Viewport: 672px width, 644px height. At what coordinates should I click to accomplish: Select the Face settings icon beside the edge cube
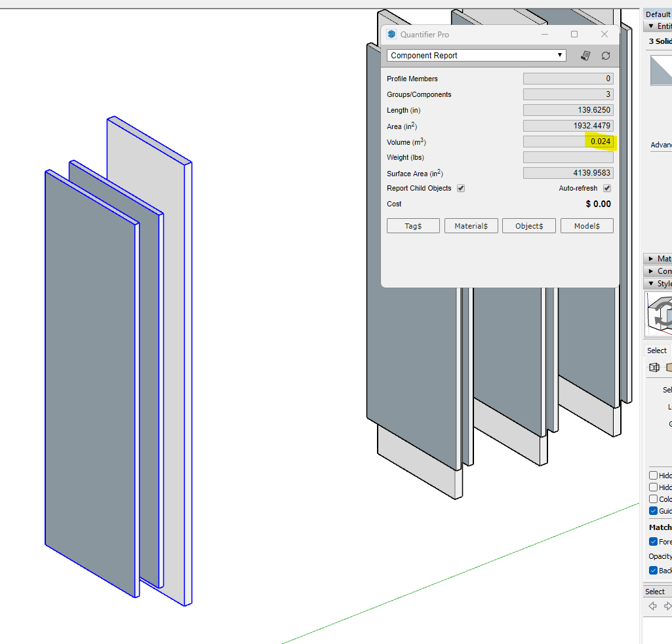coord(669,368)
